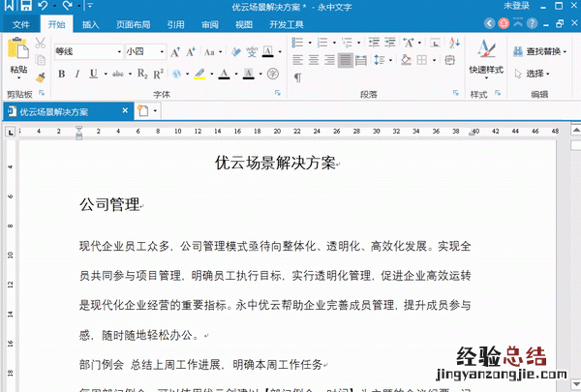The image size is (581, 392).
Task: Switch to the 插入 ribbon tab
Action: click(90, 24)
